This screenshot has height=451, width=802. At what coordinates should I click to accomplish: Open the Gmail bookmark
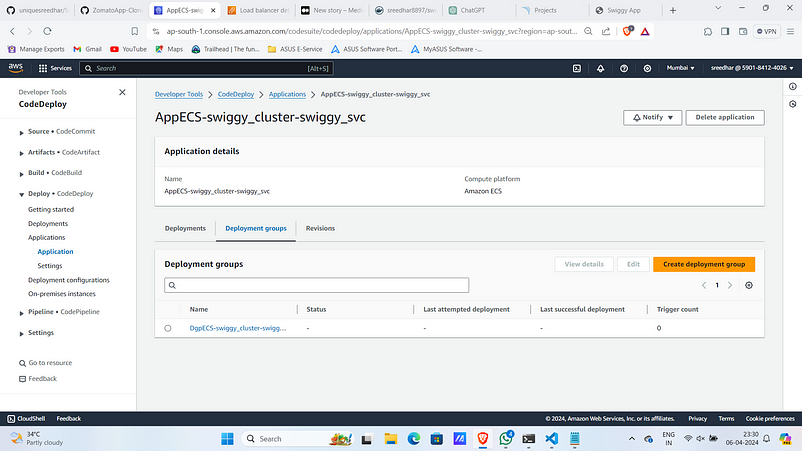click(x=87, y=49)
